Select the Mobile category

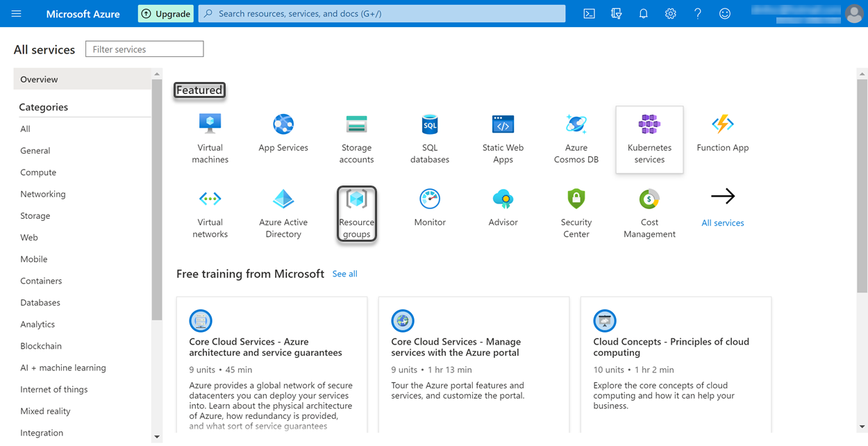point(33,259)
